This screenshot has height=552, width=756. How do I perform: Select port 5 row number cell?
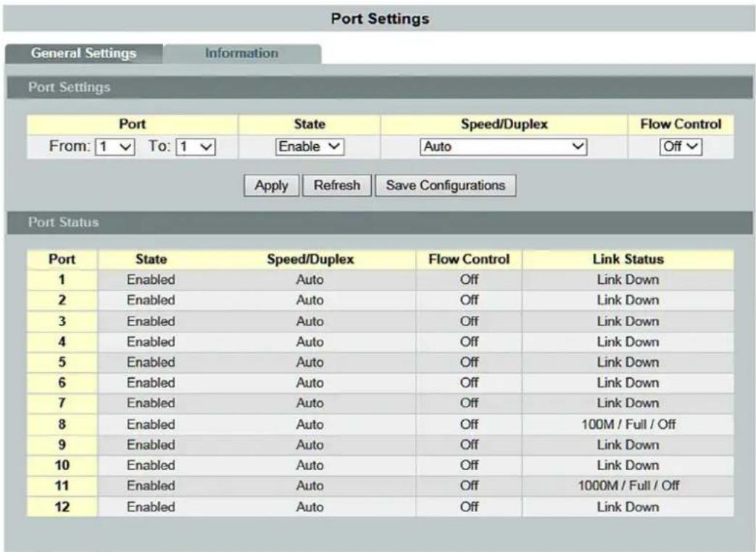click(x=62, y=362)
